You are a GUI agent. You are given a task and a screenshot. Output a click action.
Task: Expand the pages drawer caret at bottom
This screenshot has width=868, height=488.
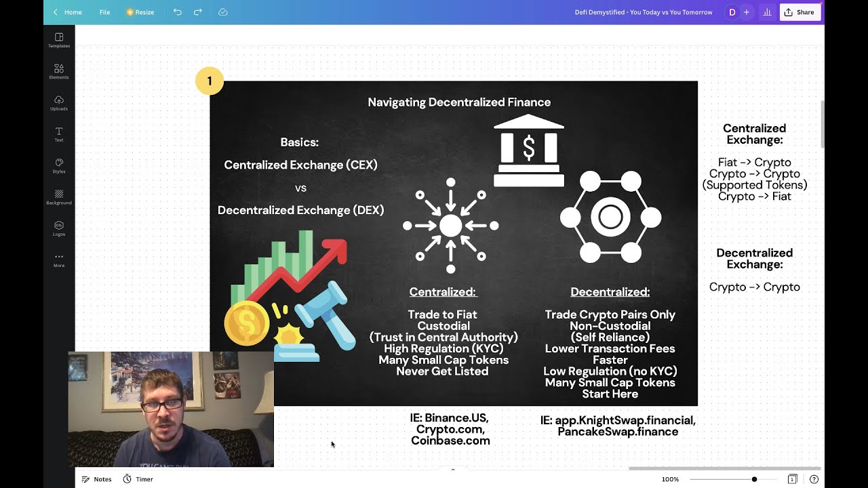453,469
